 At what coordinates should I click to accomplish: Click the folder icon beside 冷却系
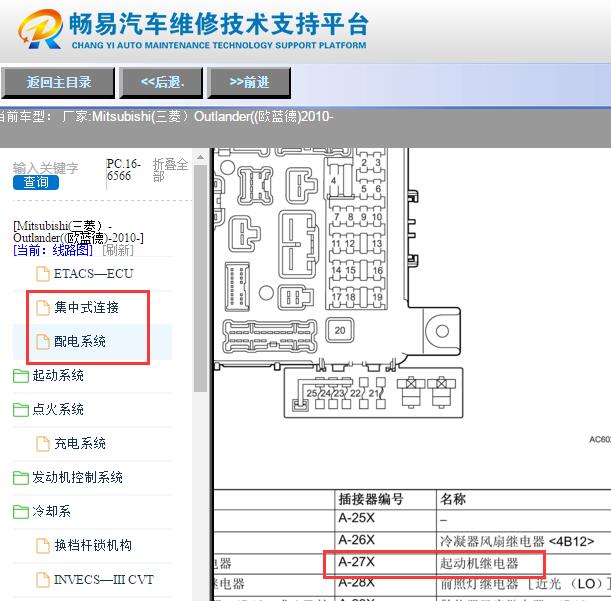[21, 512]
